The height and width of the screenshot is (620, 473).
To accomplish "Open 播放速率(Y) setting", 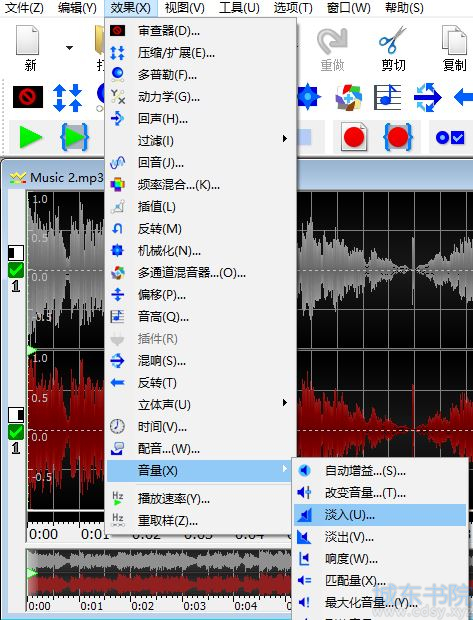I will point(201,499).
